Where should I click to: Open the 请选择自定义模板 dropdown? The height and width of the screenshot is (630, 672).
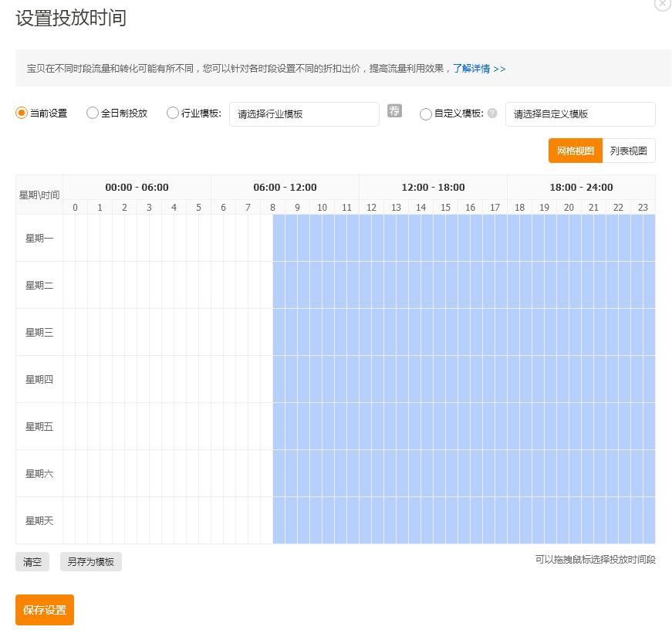click(579, 113)
